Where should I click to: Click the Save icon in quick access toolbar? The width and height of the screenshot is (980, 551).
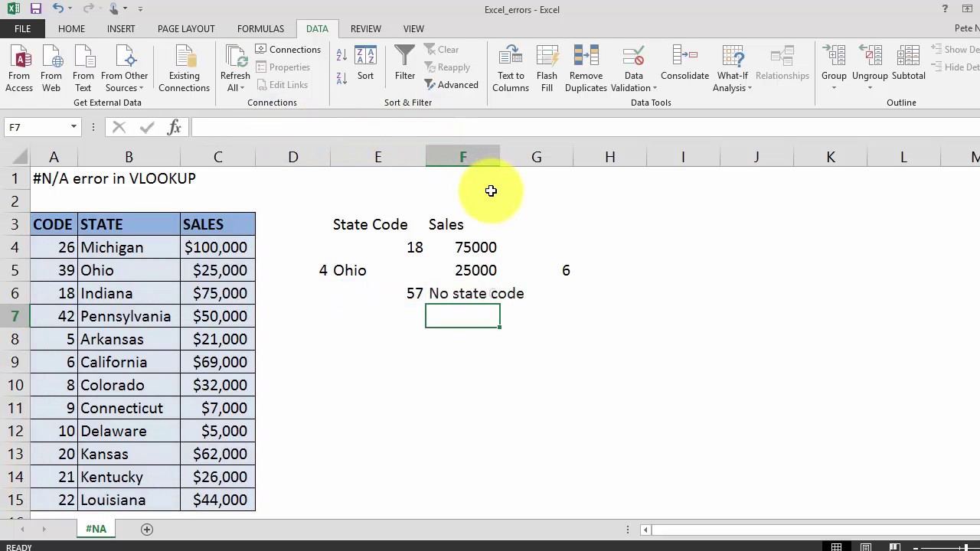pos(35,9)
